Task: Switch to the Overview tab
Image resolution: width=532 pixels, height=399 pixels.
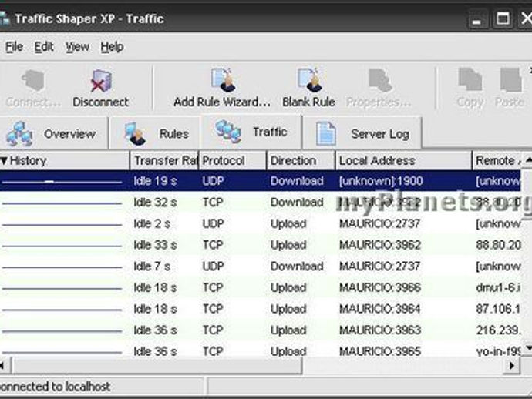Action: pyautogui.click(x=54, y=133)
